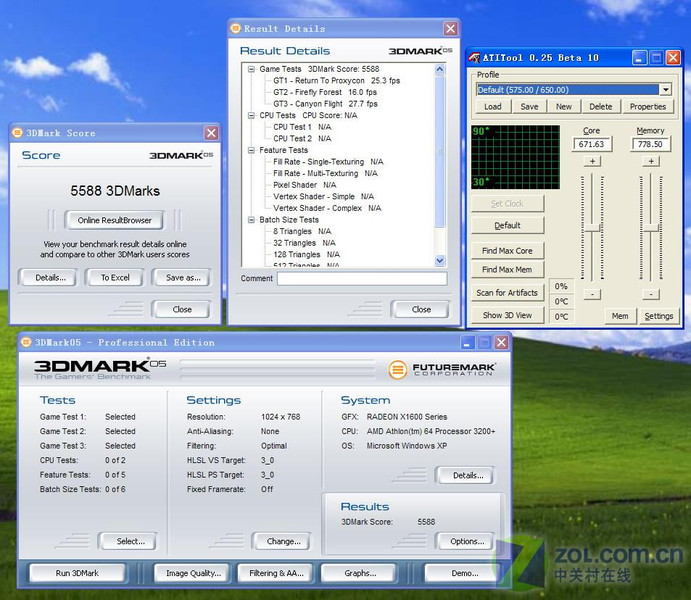Collapse the Feature Tests tree node
The width and height of the screenshot is (691, 600).
pos(251,150)
